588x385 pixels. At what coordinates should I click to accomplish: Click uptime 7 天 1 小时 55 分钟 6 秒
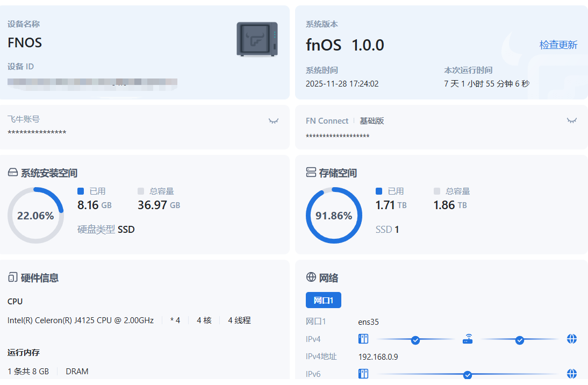pyautogui.click(x=486, y=84)
